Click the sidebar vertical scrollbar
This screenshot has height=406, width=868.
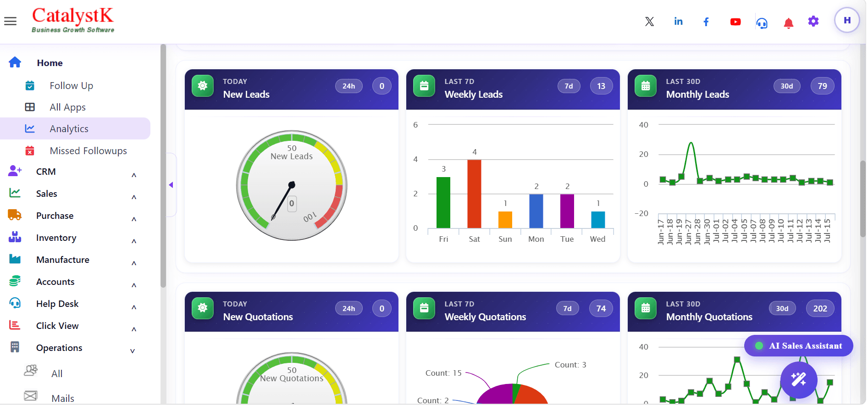click(163, 166)
